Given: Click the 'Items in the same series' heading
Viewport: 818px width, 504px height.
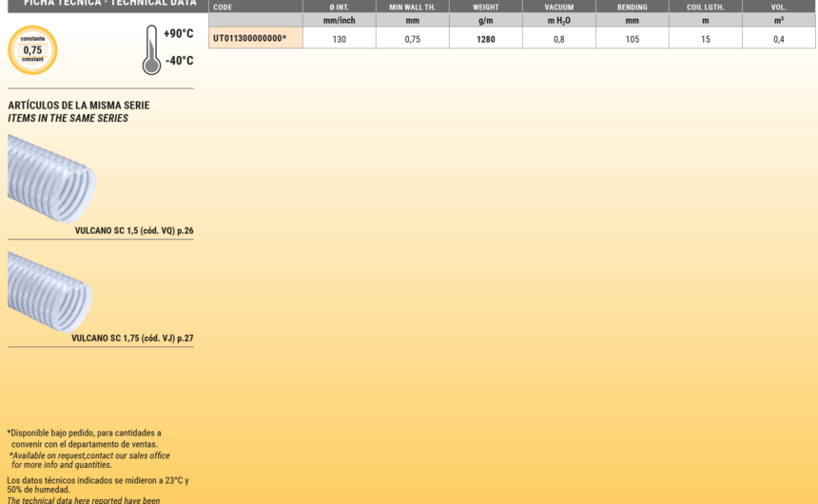Looking at the screenshot, I should 68,119.
